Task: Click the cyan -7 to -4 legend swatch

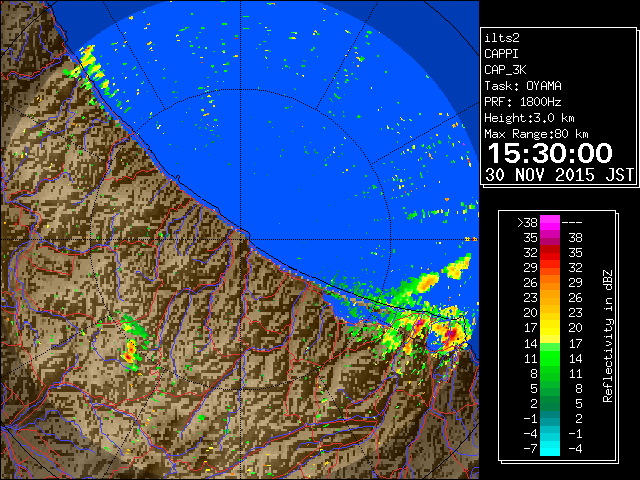Action: 550,448
